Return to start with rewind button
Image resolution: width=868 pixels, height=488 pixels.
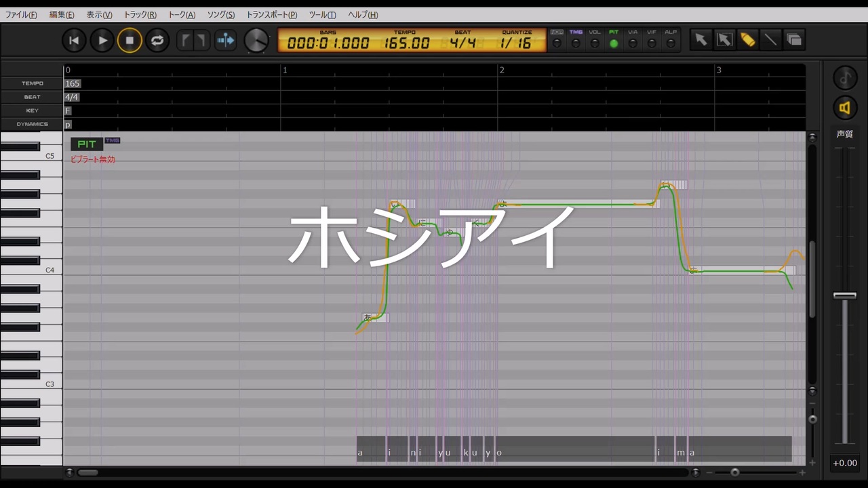[74, 41]
